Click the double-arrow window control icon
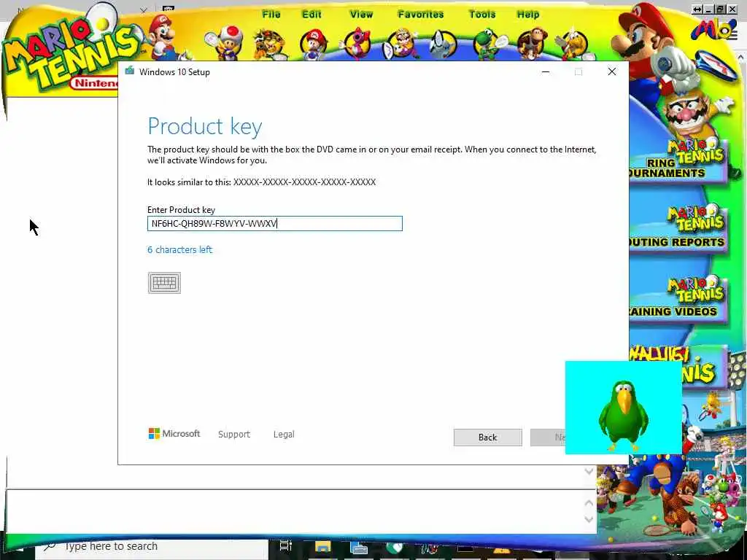The image size is (747, 560). (697, 9)
